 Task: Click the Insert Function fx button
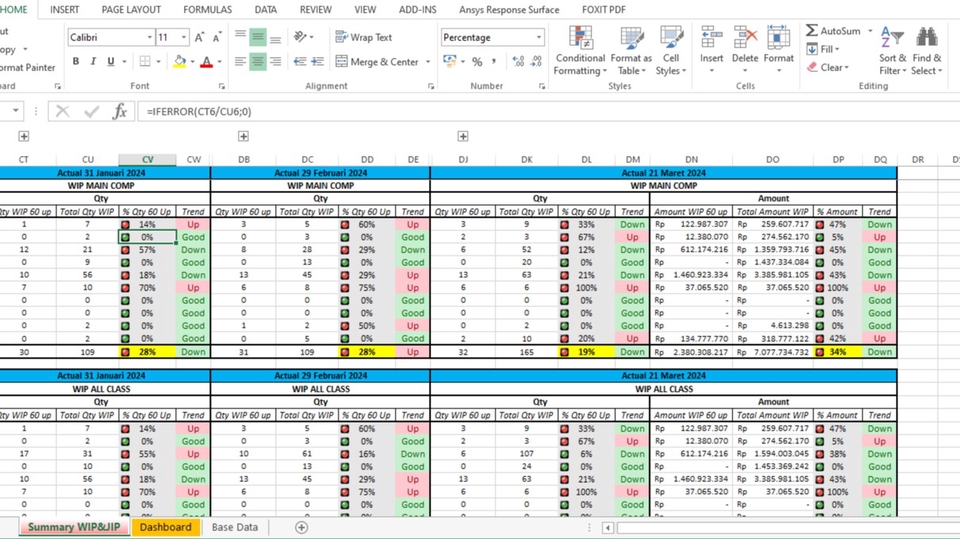click(x=120, y=111)
